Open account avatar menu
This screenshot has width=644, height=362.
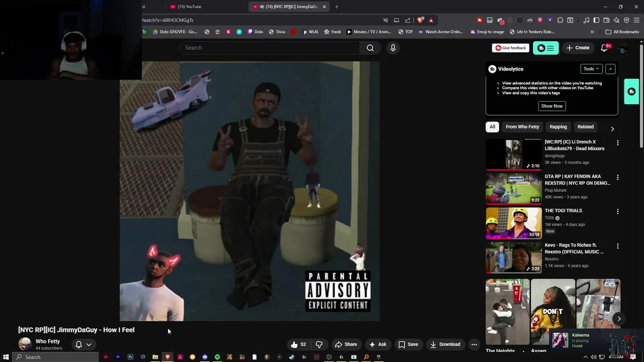click(x=623, y=48)
